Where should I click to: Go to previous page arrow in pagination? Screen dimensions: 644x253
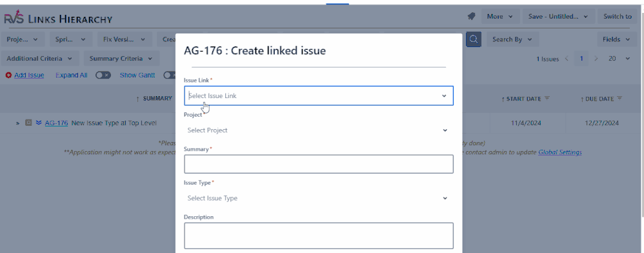pos(567,59)
